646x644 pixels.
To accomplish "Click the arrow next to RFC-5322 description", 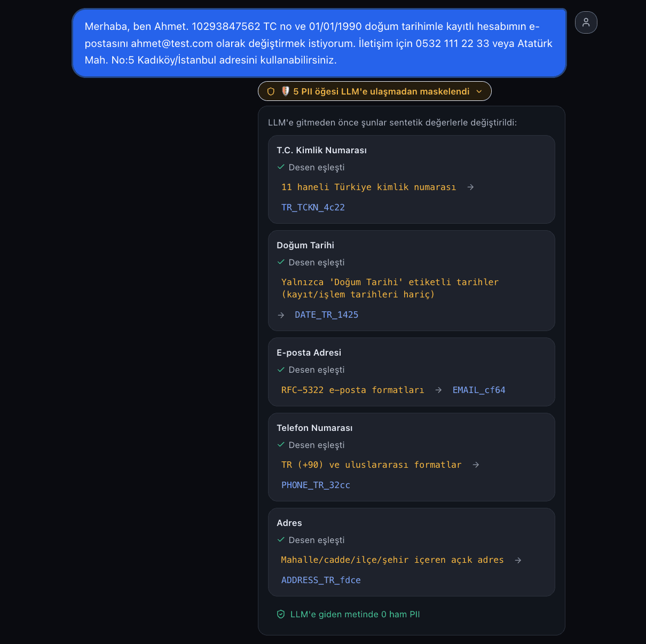I will coord(438,390).
